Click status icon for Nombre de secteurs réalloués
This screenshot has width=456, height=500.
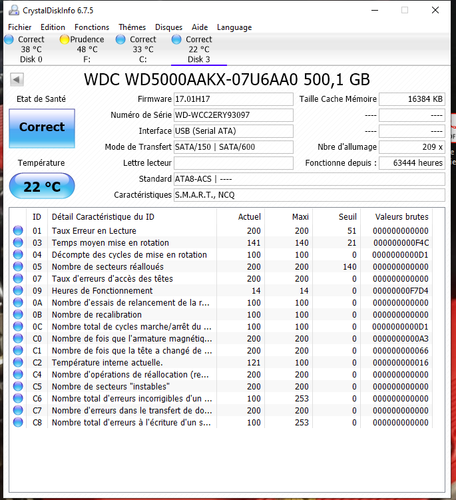(18, 266)
